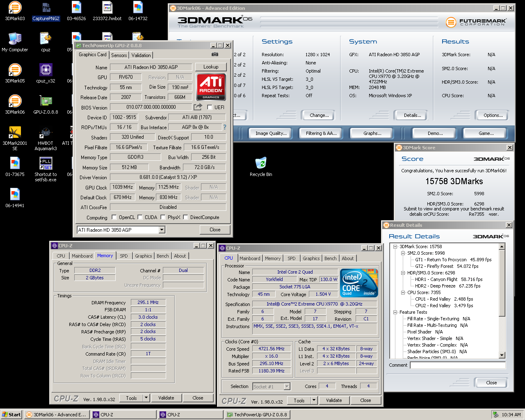Click the Filtering & AA... button

[321, 133]
